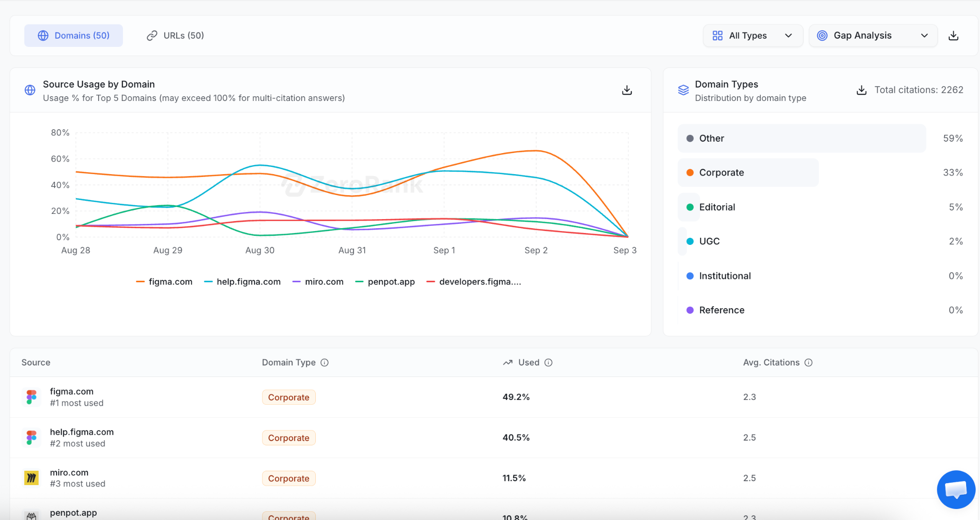The width and height of the screenshot is (980, 520).
Task: Switch to the URLs (50) tab
Action: pos(175,36)
